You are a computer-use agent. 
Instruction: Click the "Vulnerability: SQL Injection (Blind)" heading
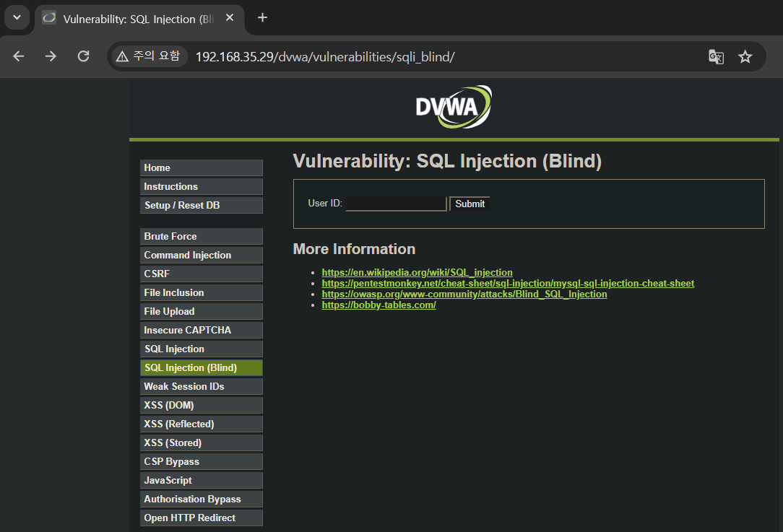coord(447,161)
